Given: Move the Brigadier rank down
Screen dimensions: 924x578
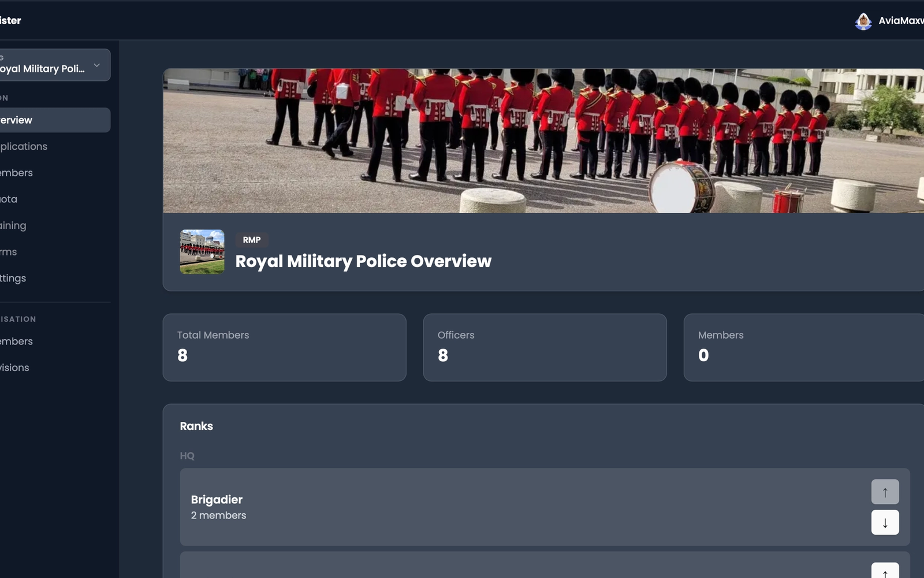Looking at the screenshot, I should click(x=885, y=523).
